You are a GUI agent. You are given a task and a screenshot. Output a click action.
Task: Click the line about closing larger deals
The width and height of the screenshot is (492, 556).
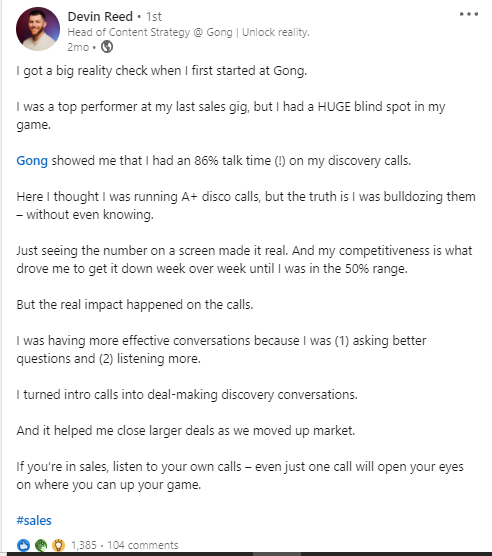pos(186,430)
